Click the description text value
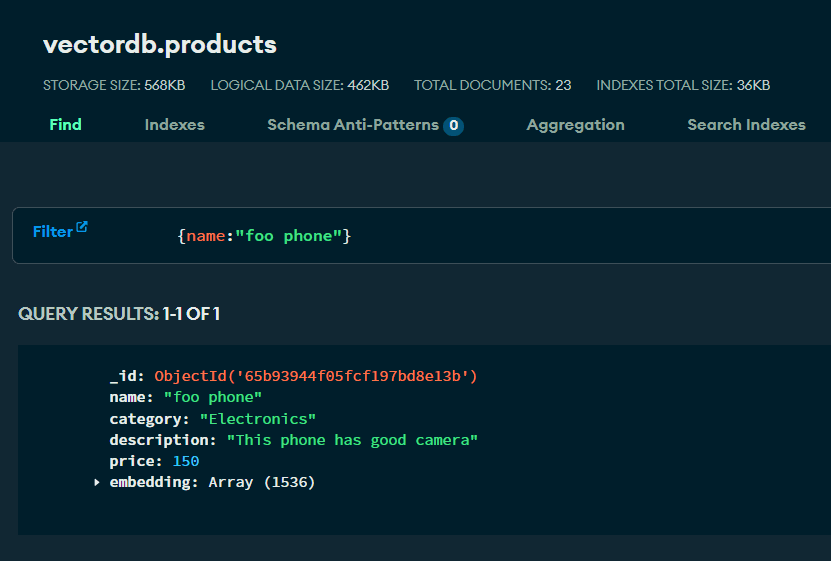831x561 pixels. pos(352,440)
